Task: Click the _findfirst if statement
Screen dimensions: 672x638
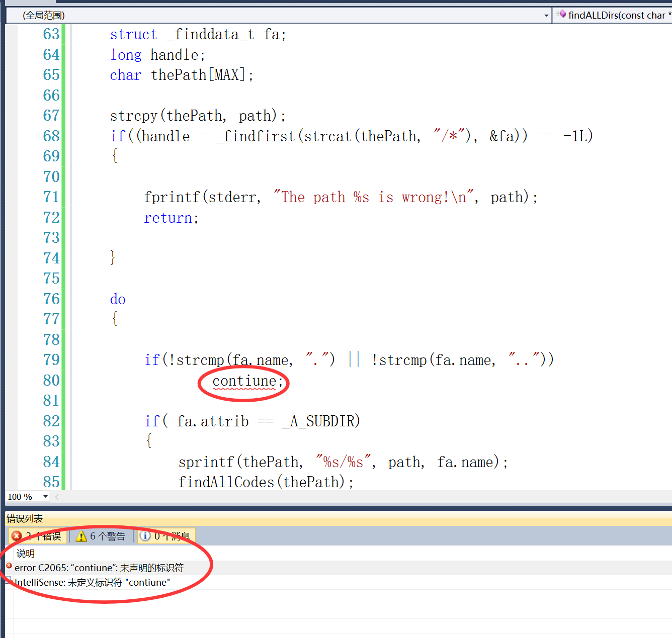Action: pos(352,136)
